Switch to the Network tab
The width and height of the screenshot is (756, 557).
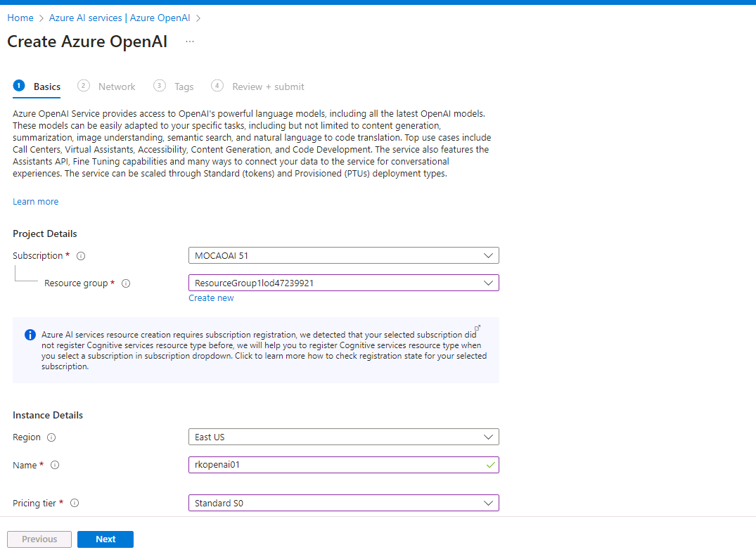[116, 87]
